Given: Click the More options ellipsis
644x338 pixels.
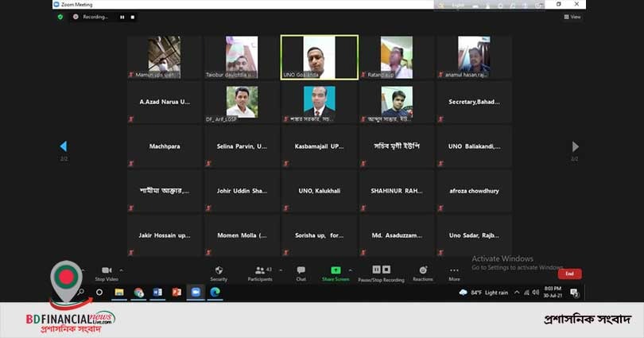Looking at the screenshot, I should click(454, 270).
